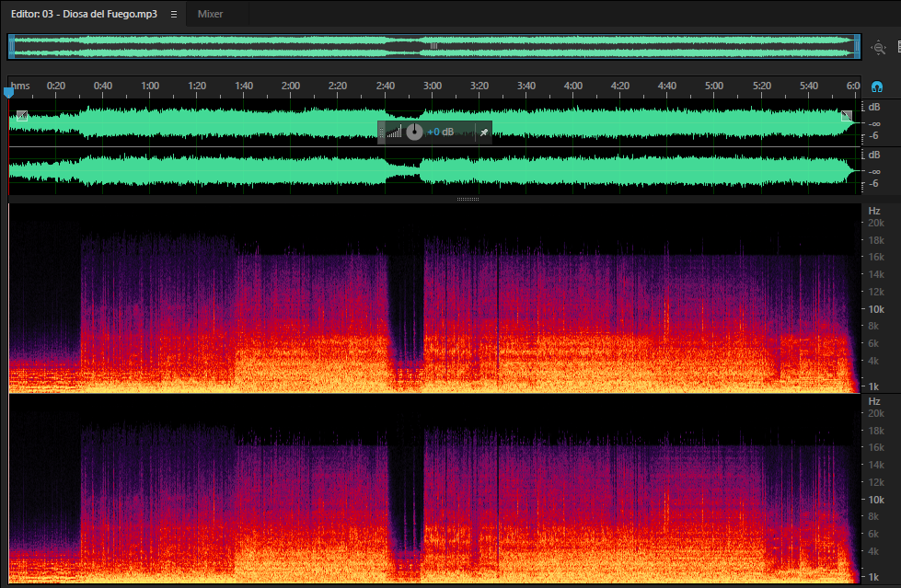Click the 1:00 mark on the ruler

(150, 86)
